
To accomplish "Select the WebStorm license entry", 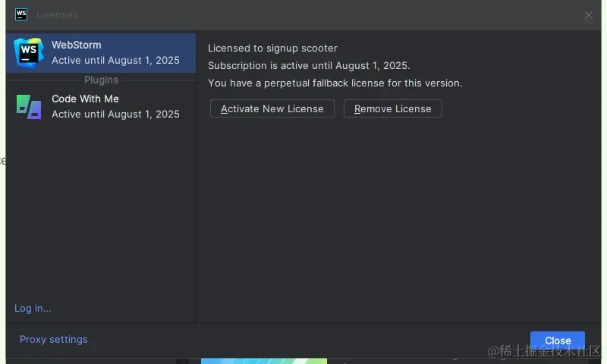I will [101, 52].
